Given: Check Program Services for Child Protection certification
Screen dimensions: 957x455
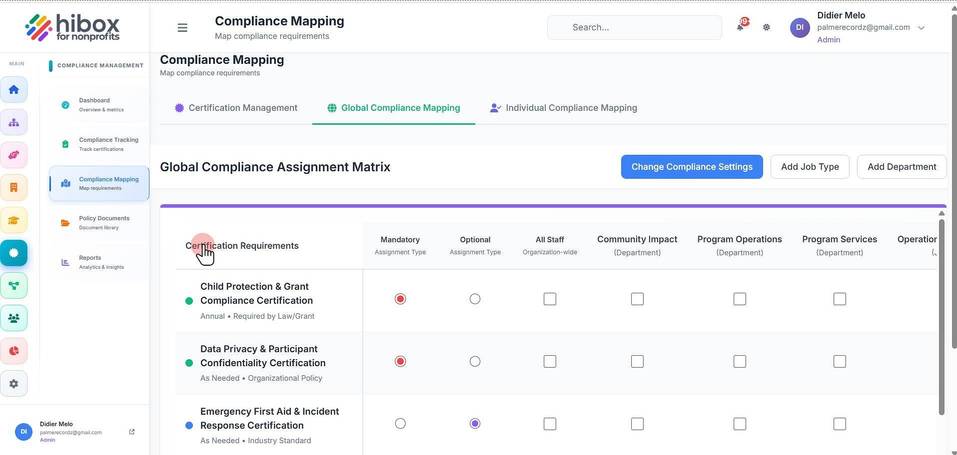Looking at the screenshot, I should [840, 299].
